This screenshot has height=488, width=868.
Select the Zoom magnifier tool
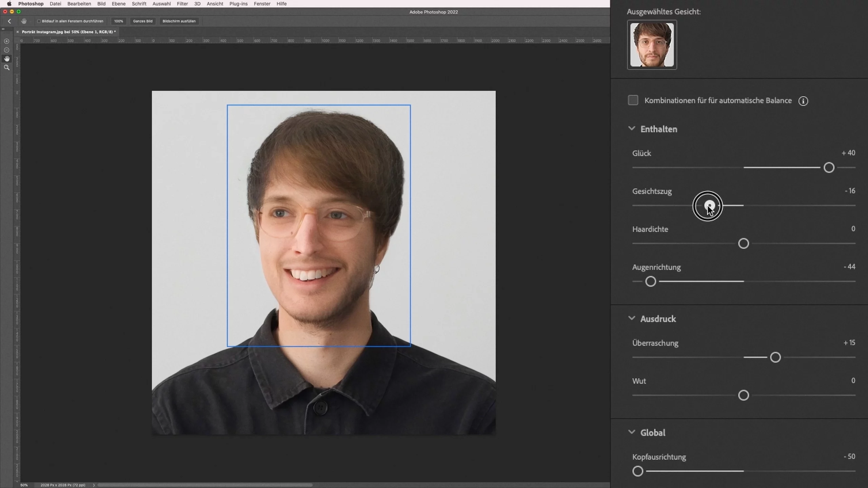click(x=6, y=67)
